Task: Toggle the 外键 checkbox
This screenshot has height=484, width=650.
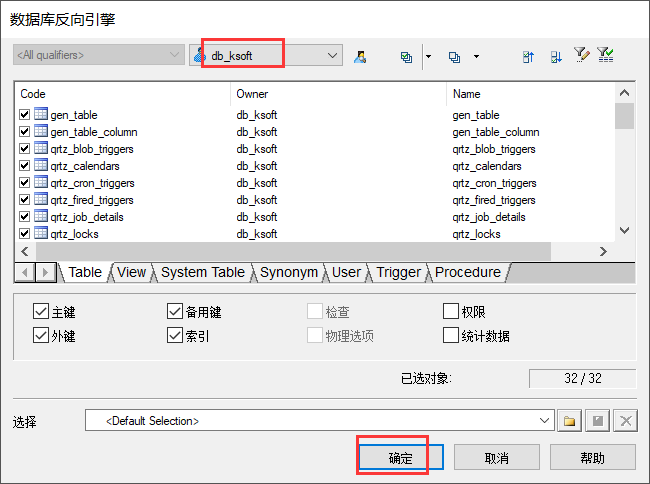Action: click(x=41, y=335)
